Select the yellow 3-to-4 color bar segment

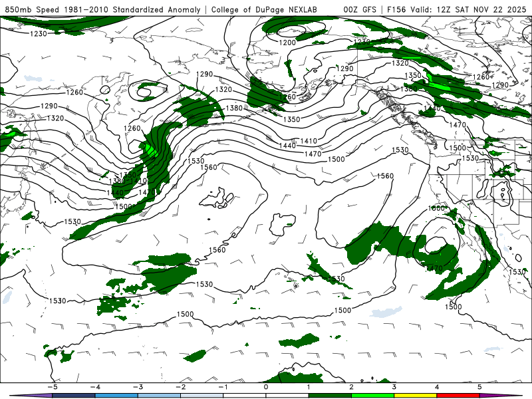pos(416,396)
